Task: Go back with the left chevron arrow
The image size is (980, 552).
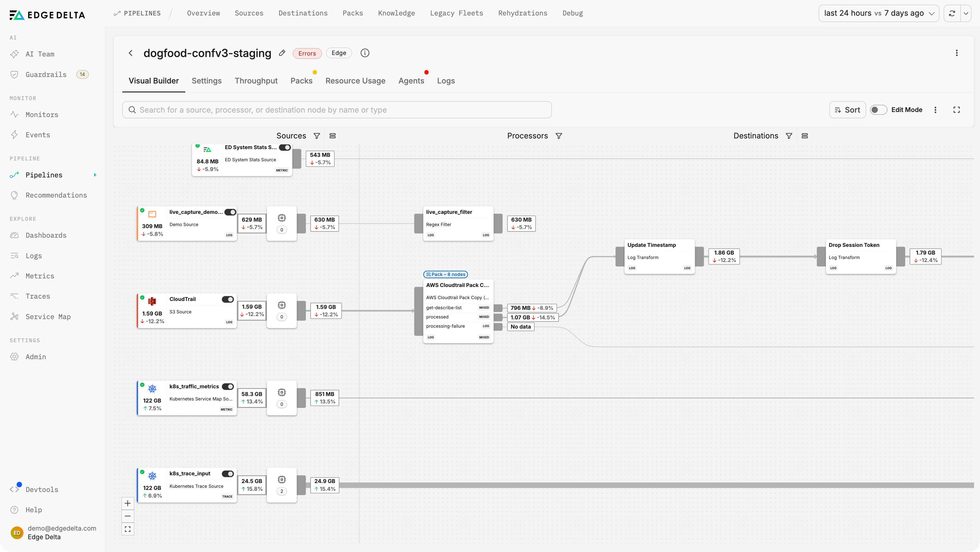Action: tap(130, 53)
